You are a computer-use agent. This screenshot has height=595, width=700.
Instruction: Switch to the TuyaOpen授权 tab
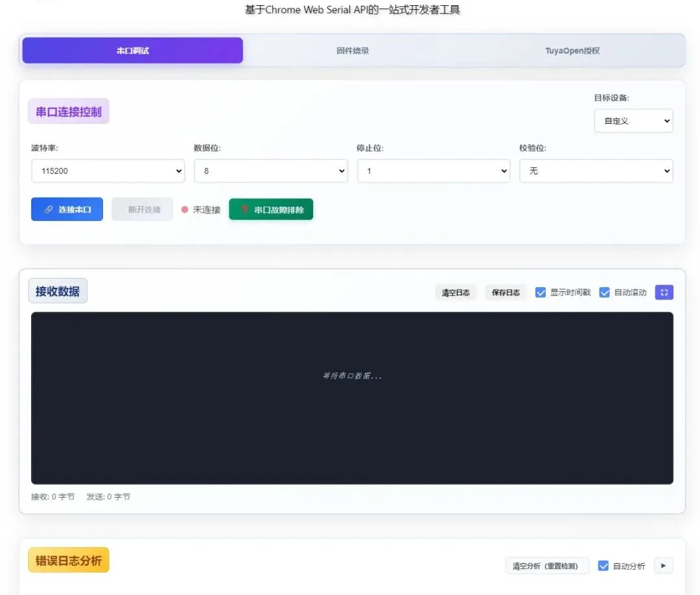pos(572,51)
